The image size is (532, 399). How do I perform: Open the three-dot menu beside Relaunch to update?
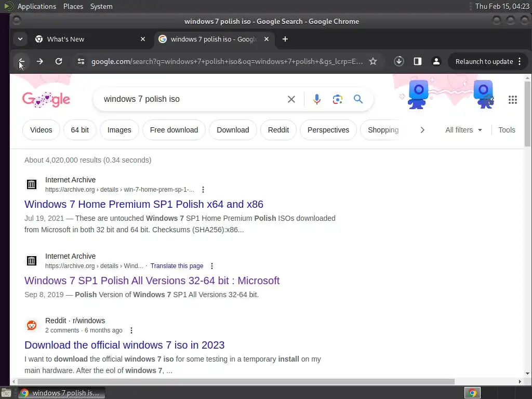tap(520, 61)
